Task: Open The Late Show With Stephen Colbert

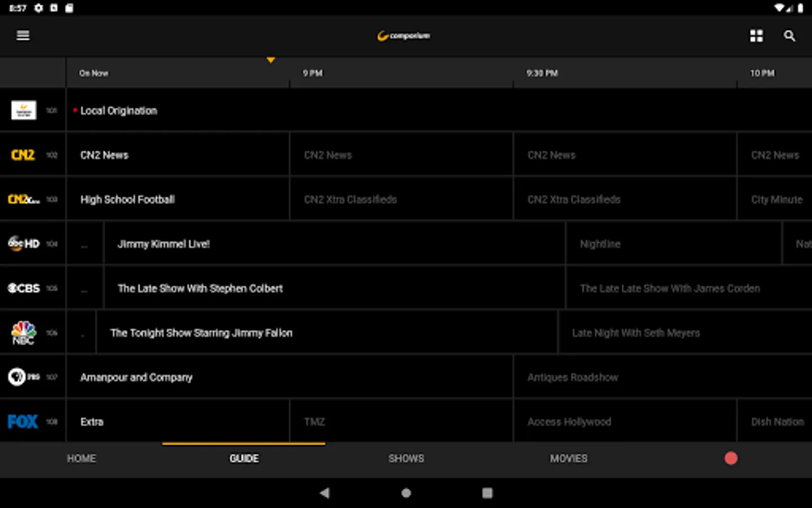Action: point(334,288)
